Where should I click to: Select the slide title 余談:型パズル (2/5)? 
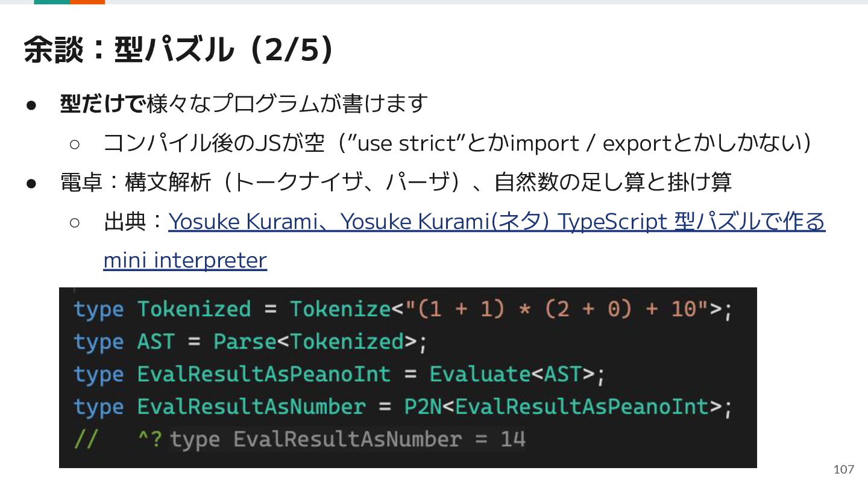[179, 50]
